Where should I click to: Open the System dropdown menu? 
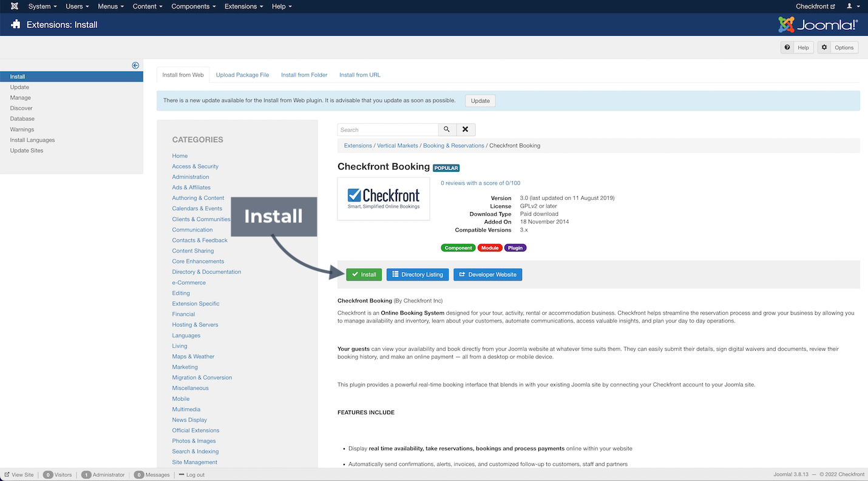[42, 6]
